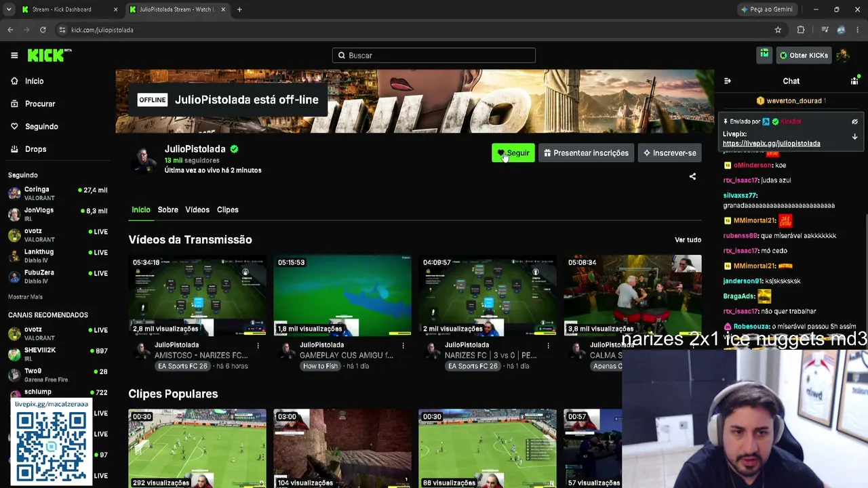Image resolution: width=868 pixels, height=488 pixels.
Task: Open Lankthug channel in sidebar
Action: 58,256
